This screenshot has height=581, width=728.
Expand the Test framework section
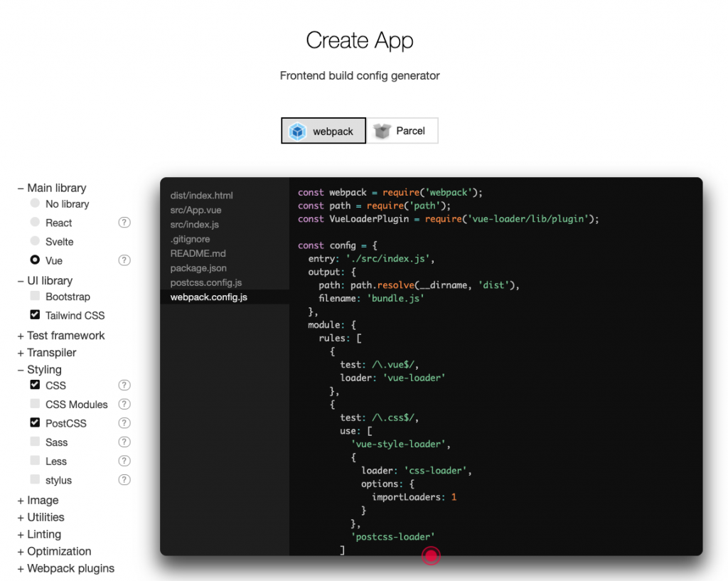coord(61,336)
